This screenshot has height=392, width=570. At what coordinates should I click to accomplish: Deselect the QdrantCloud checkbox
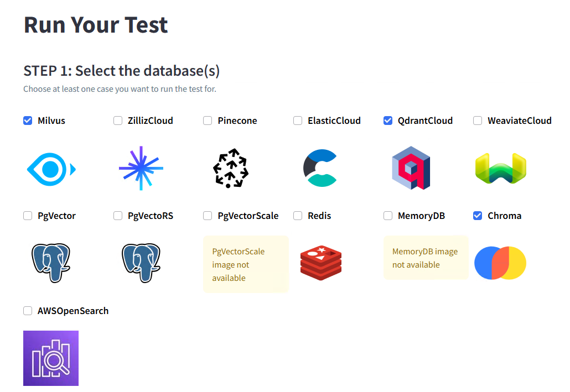(x=388, y=121)
